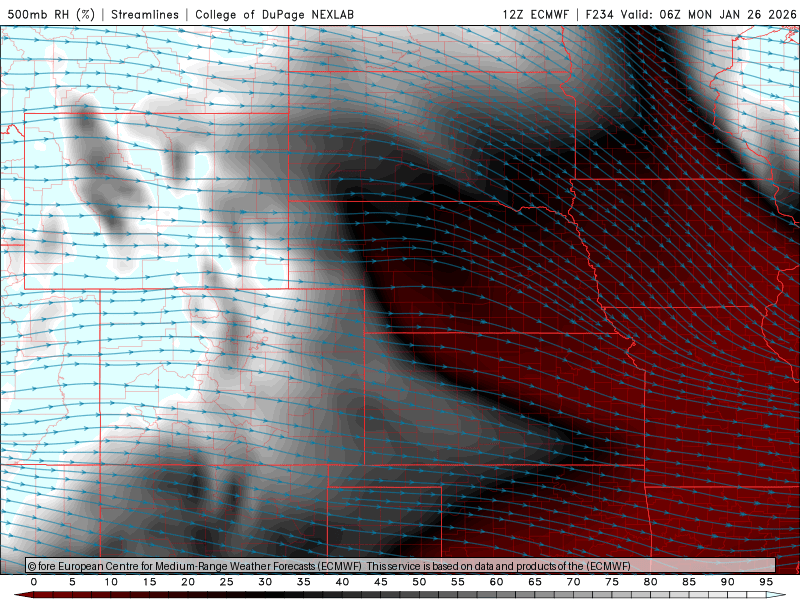Select the "30" color scale label
This screenshot has height=600, width=800.
point(265,582)
